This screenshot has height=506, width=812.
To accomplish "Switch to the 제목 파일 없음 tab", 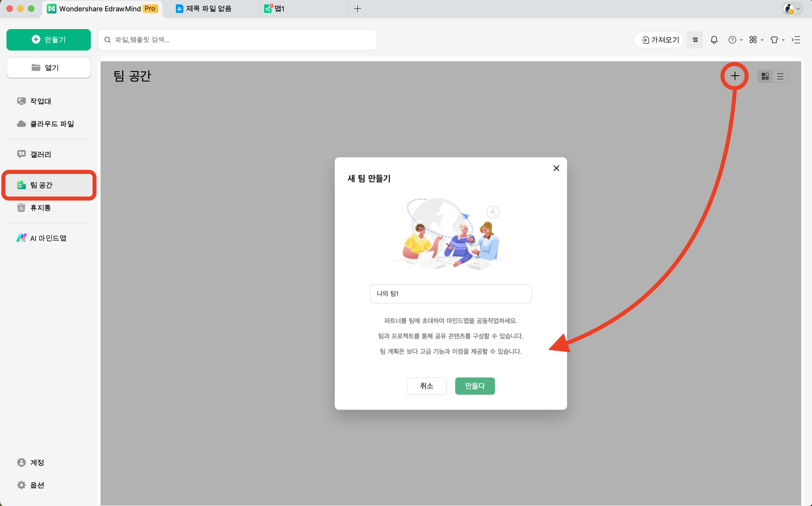I will click(208, 9).
